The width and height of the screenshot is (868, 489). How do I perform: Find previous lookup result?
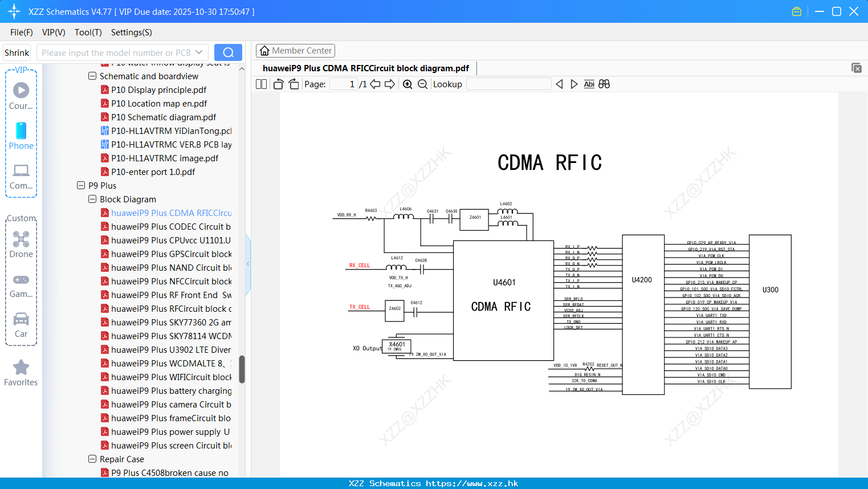pos(559,84)
